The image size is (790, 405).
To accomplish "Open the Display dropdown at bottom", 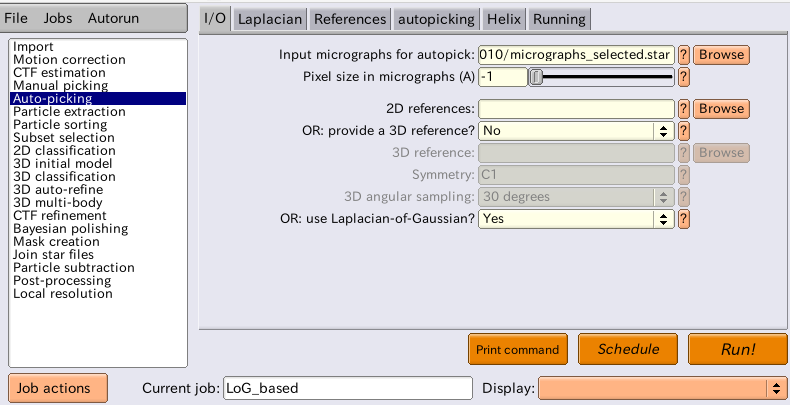I will click(661, 388).
